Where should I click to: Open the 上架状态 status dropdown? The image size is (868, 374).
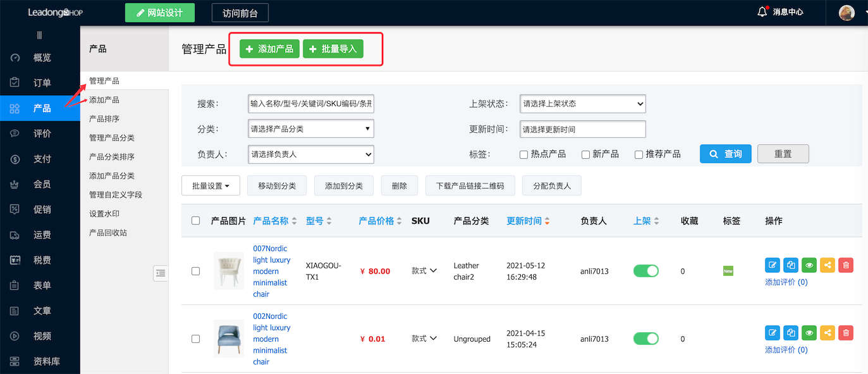[582, 103]
